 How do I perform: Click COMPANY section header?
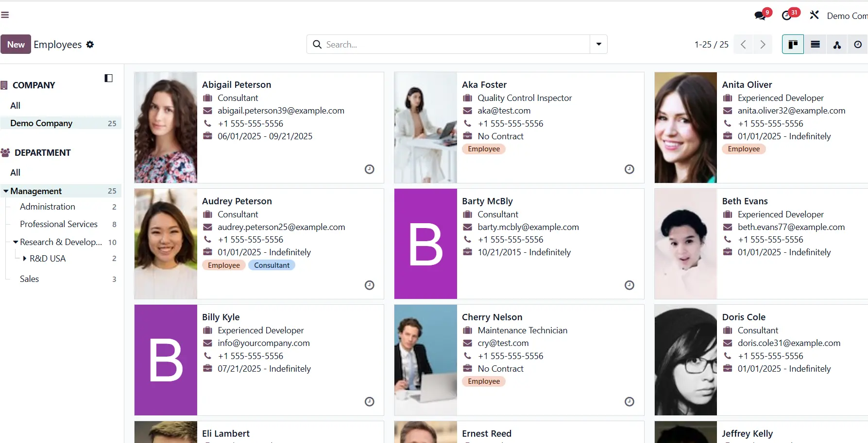(34, 85)
